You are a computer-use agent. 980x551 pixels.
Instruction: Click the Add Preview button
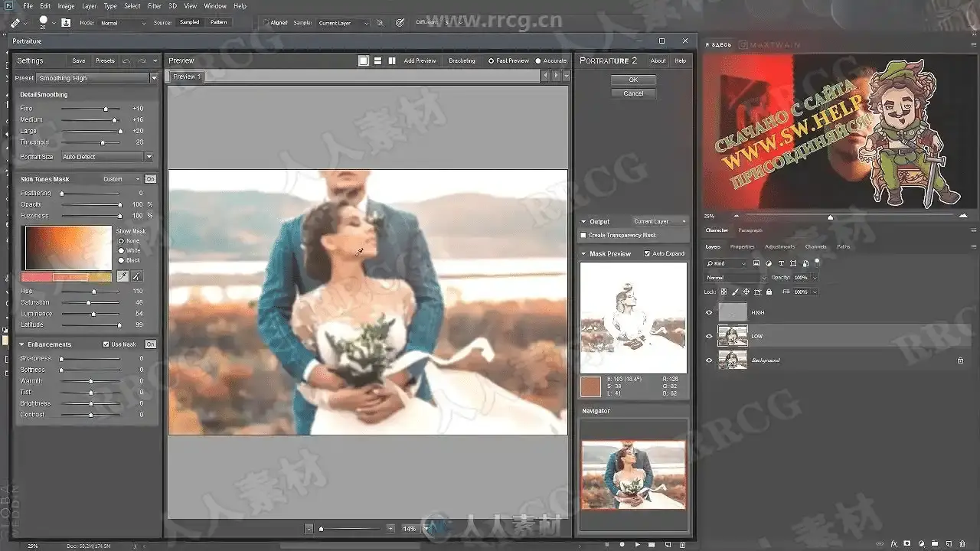(420, 60)
